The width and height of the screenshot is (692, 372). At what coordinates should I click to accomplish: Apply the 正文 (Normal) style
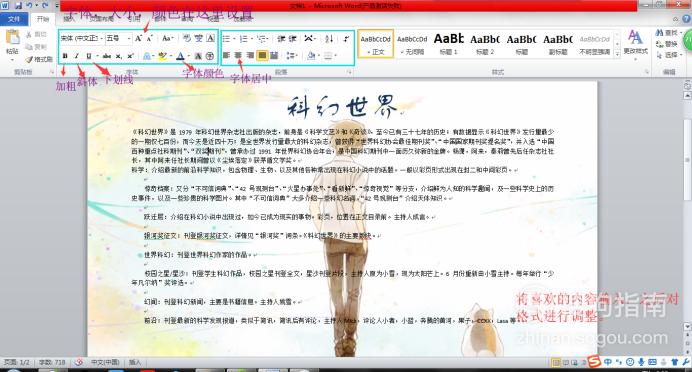(376, 44)
